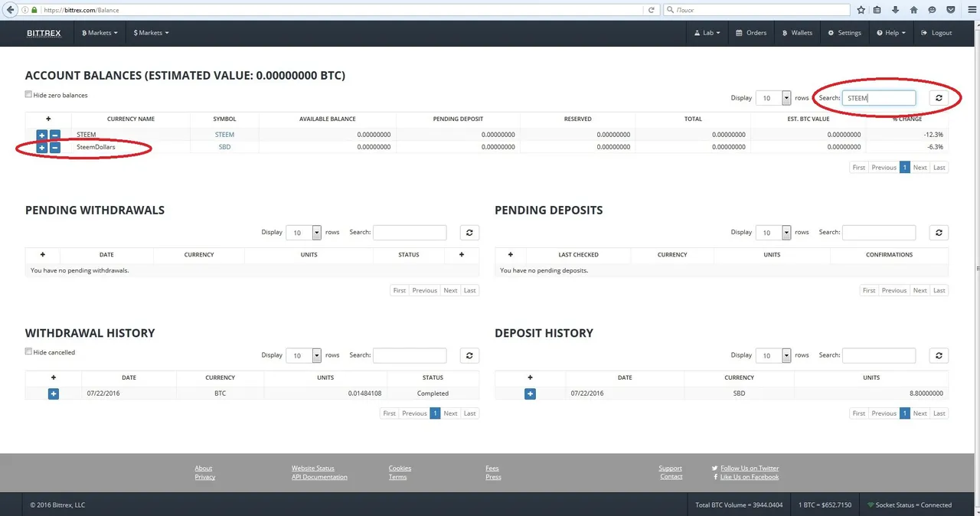Image resolution: width=980 pixels, height=516 pixels.
Task: Refresh the pending withdrawals table
Action: [469, 232]
